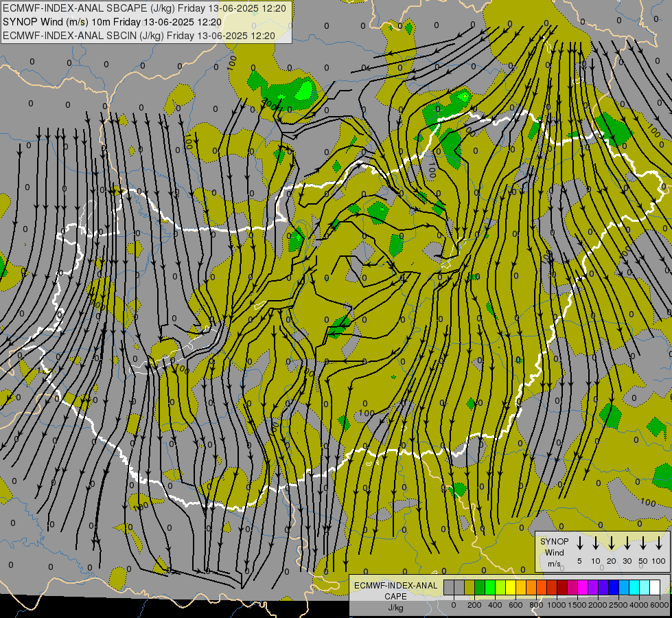Image resolution: width=672 pixels, height=618 pixels.
Task: Click the '10' wind speed legend value
Action: [x=596, y=561]
